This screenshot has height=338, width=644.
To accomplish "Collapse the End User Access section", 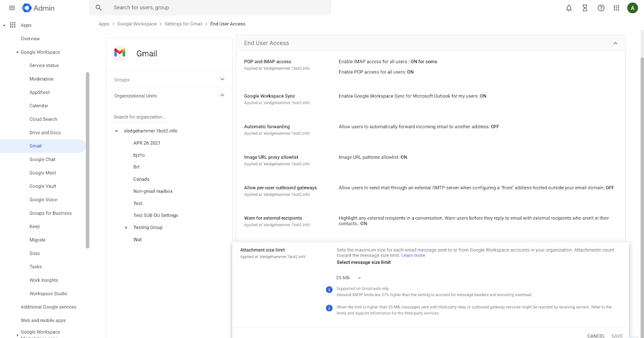I will coord(615,43).
